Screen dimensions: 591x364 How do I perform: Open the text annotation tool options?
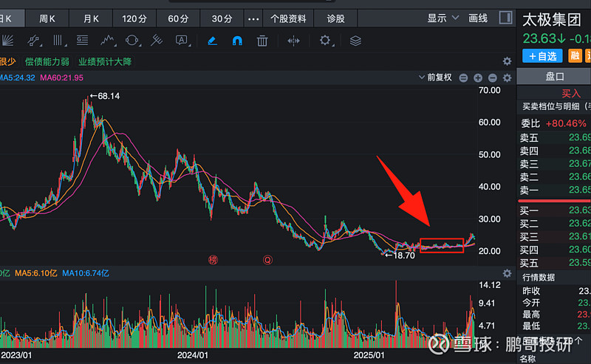[x=182, y=41]
